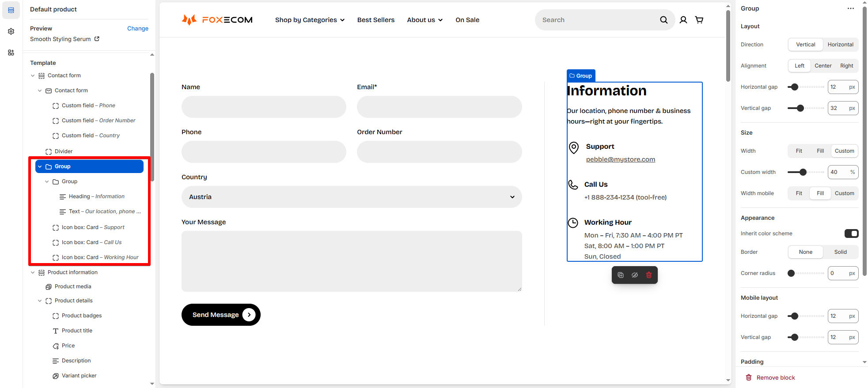This screenshot has height=388, width=868.
Task: Adjust the Corner radius slider
Action: pyautogui.click(x=791, y=273)
